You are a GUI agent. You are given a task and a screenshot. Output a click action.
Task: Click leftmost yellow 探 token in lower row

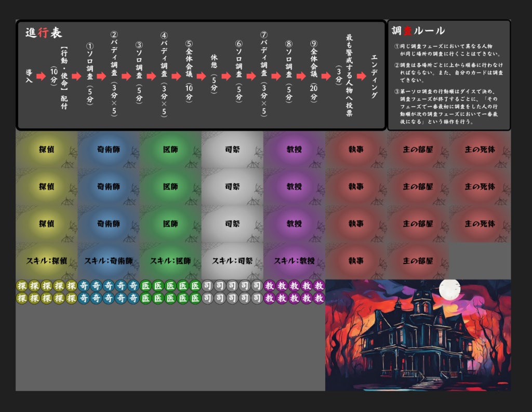22,298
